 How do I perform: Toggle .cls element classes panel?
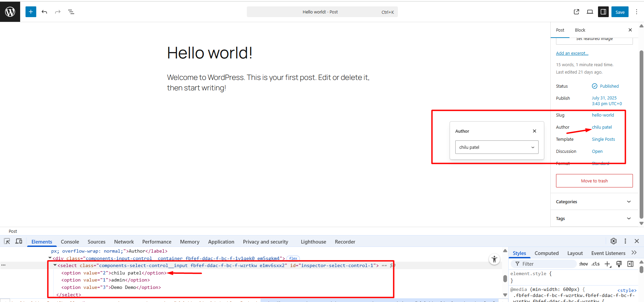pyautogui.click(x=596, y=264)
